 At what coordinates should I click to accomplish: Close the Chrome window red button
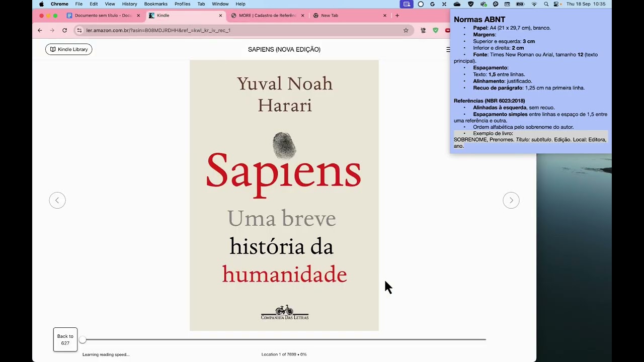(41, 16)
